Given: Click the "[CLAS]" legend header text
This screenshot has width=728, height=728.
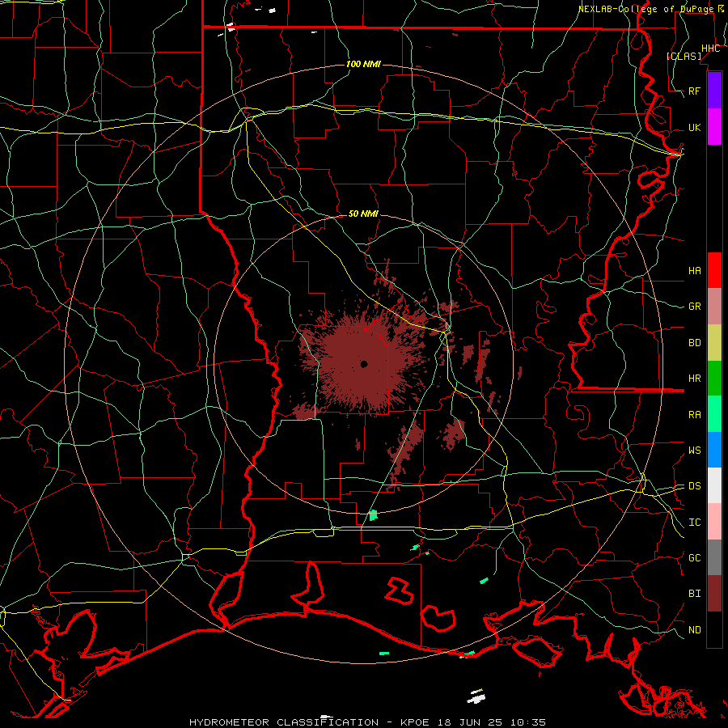Looking at the screenshot, I should click(x=684, y=56).
